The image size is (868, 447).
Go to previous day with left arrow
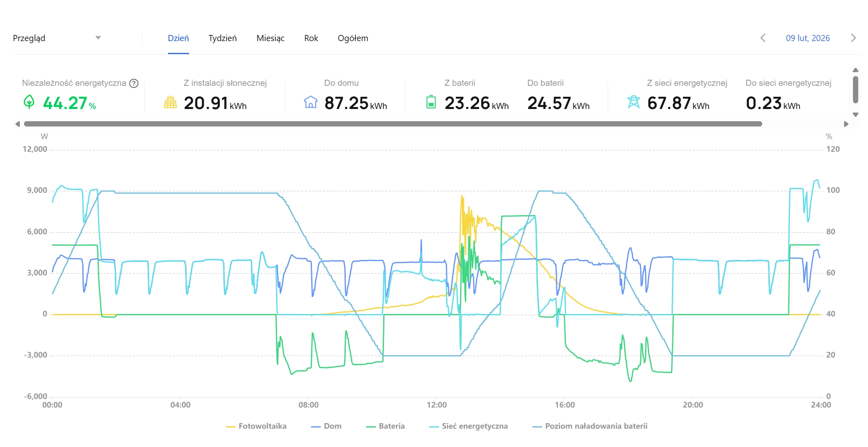(763, 38)
